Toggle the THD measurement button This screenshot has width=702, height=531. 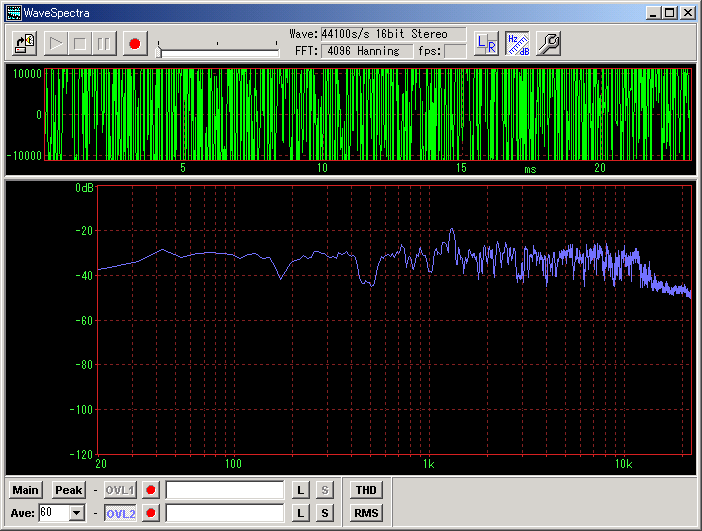click(x=366, y=490)
